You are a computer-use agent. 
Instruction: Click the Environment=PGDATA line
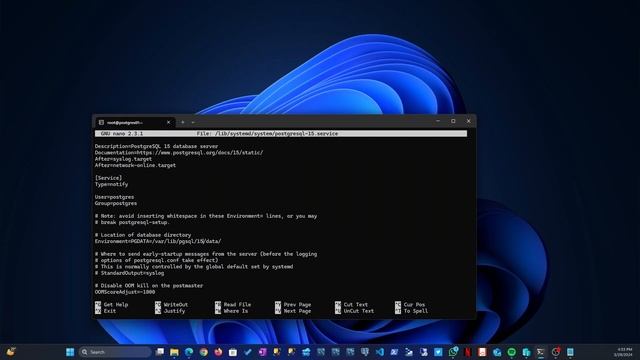(158, 241)
